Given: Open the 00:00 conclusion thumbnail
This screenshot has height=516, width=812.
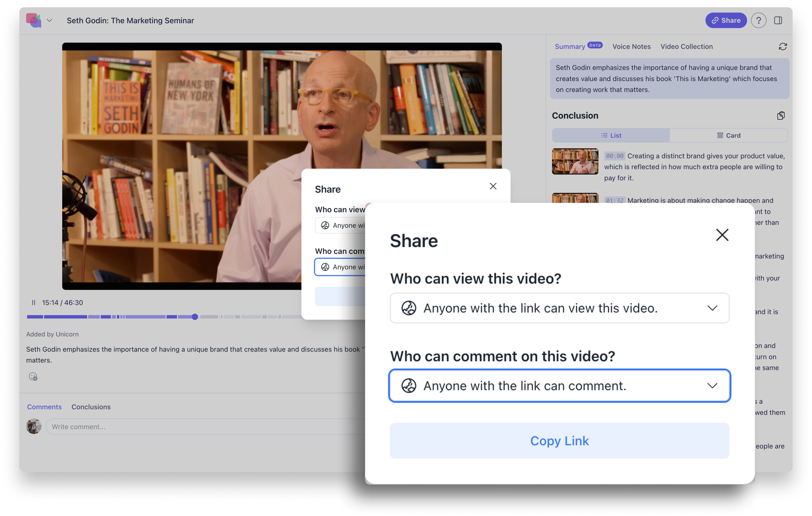Looking at the screenshot, I should click(x=575, y=161).
